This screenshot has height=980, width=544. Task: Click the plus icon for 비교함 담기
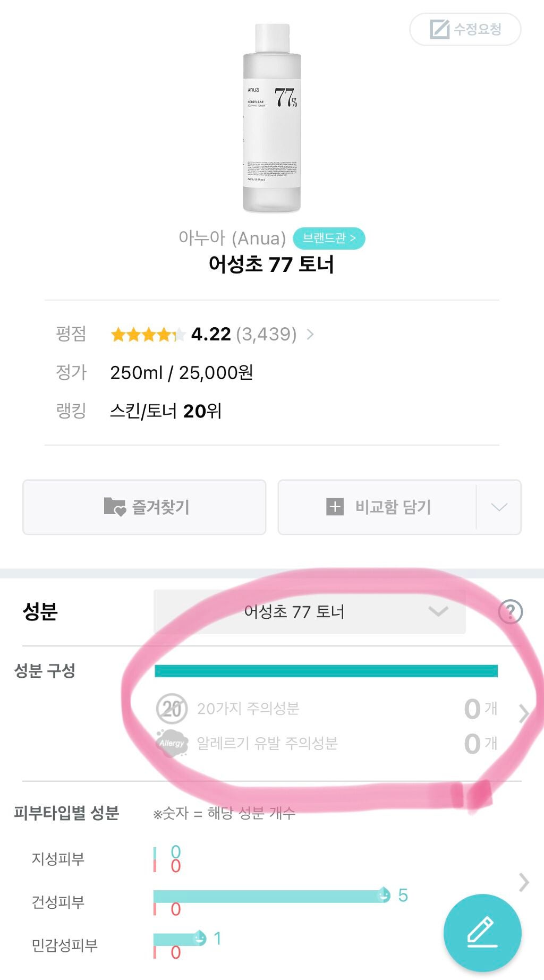pyautogui.click(x=335, y=507)
